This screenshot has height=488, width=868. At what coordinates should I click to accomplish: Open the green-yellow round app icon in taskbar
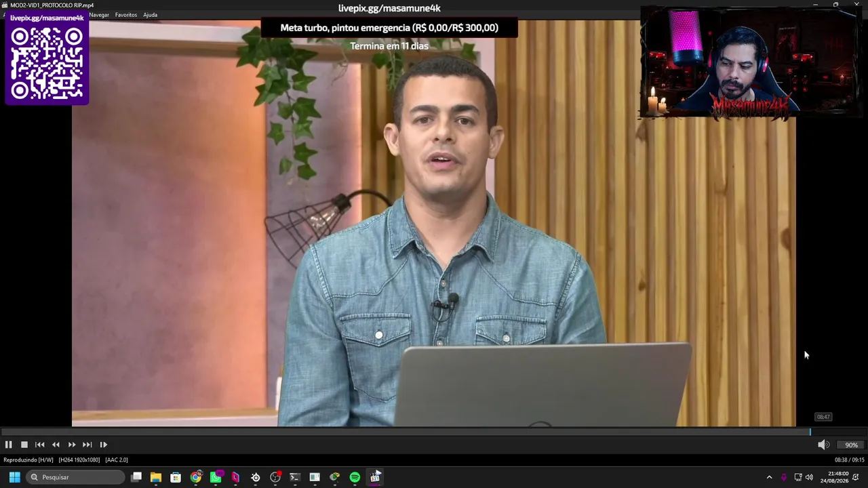(x=334, y=477)
